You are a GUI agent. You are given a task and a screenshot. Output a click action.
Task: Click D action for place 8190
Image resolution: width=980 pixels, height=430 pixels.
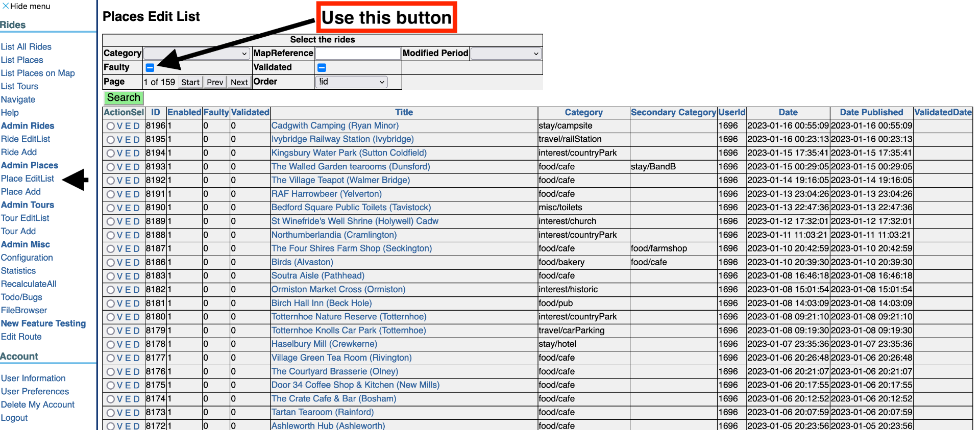pos(136,208)
